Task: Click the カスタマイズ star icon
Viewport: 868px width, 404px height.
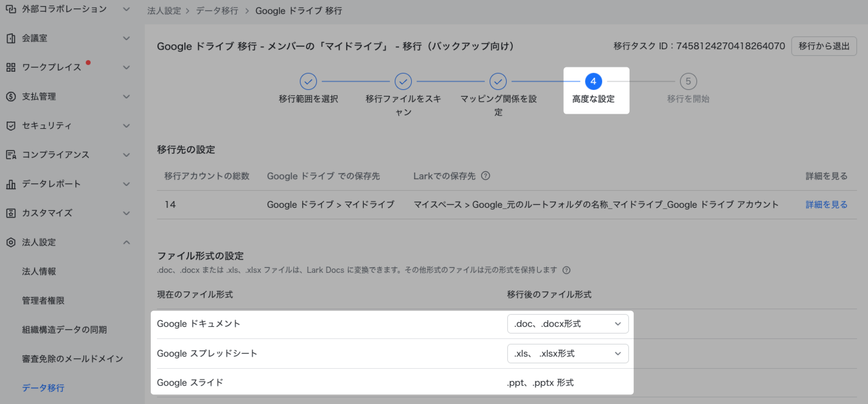Action: (x=10, y=213)
